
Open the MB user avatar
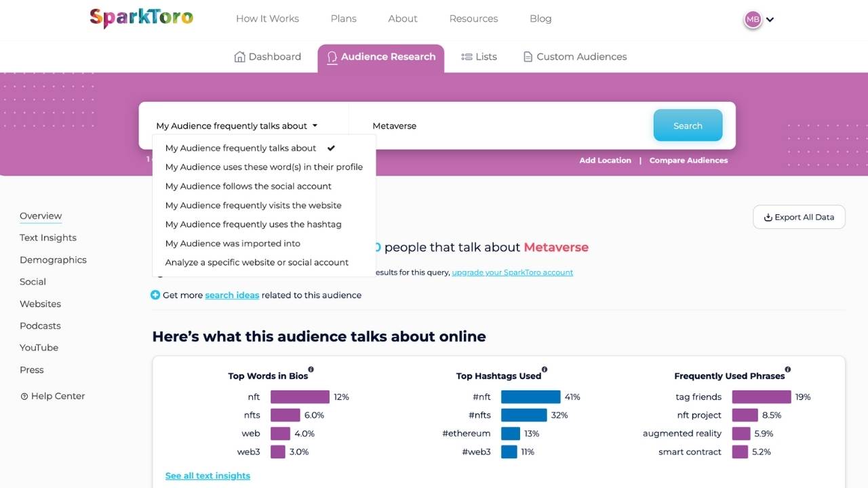[x=753, y=20]
